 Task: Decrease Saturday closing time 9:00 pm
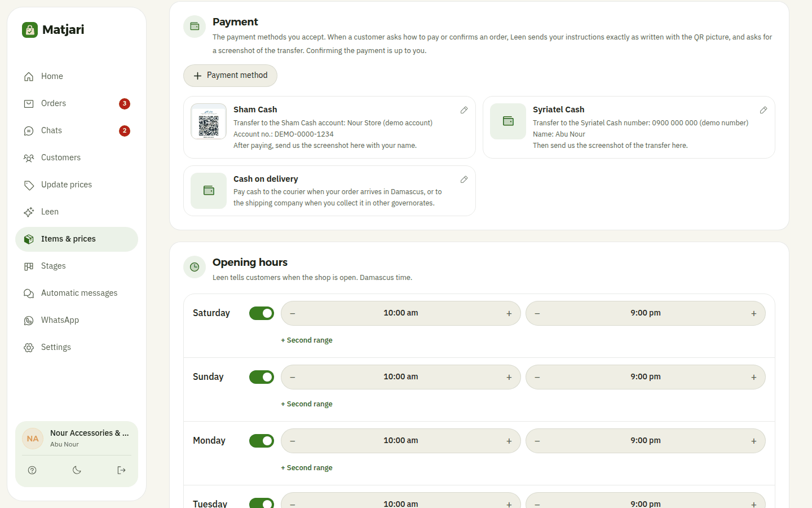point(537,313)
